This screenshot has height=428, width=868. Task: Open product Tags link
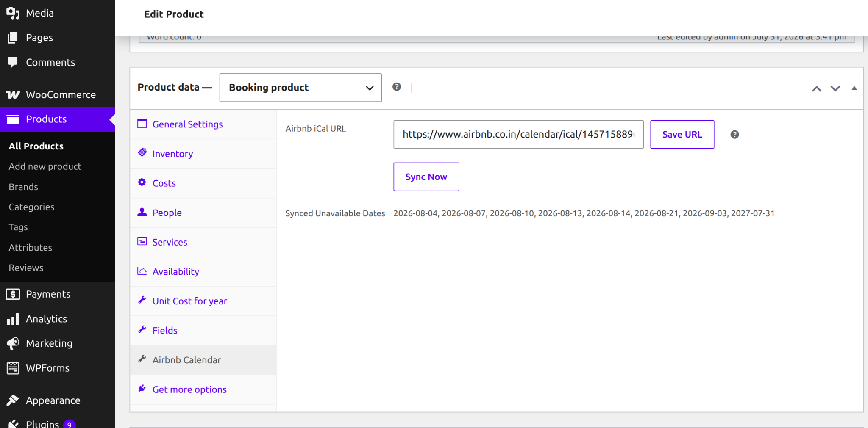(18, 228)
